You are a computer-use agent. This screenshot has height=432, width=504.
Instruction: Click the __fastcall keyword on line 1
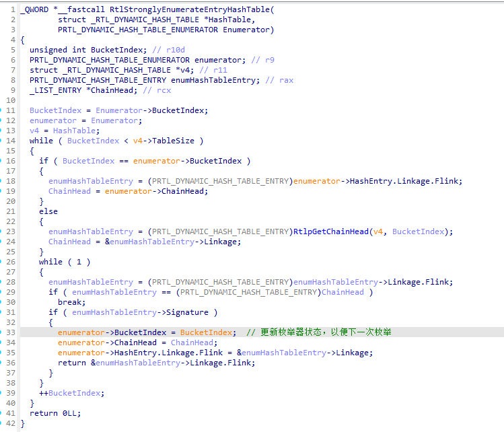[x=81, y=9]
